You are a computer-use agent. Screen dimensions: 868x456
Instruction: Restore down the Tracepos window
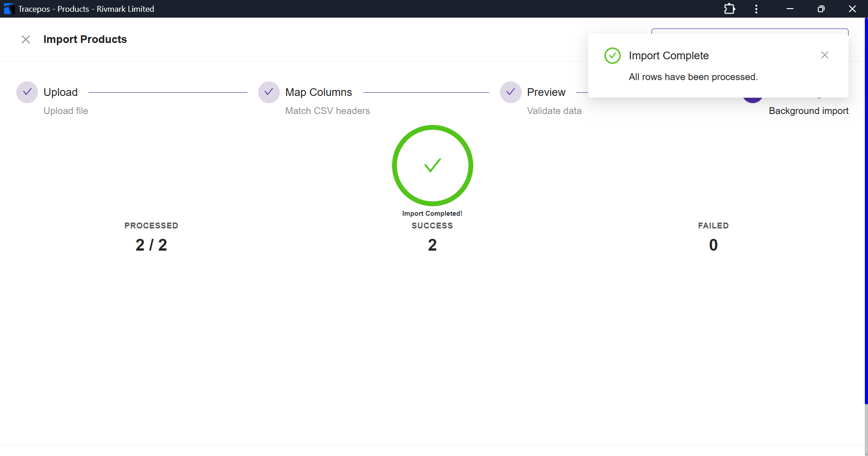pyautogui.click(x=821, y=9)
